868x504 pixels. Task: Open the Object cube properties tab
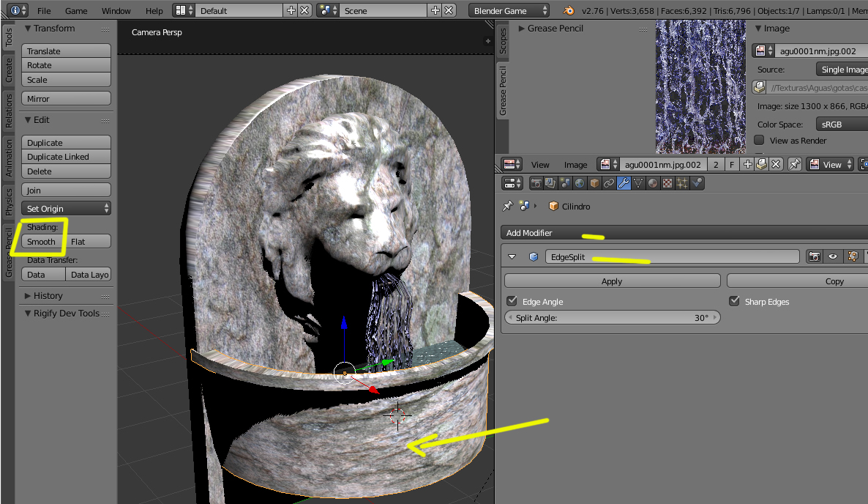tap(594, 183)
